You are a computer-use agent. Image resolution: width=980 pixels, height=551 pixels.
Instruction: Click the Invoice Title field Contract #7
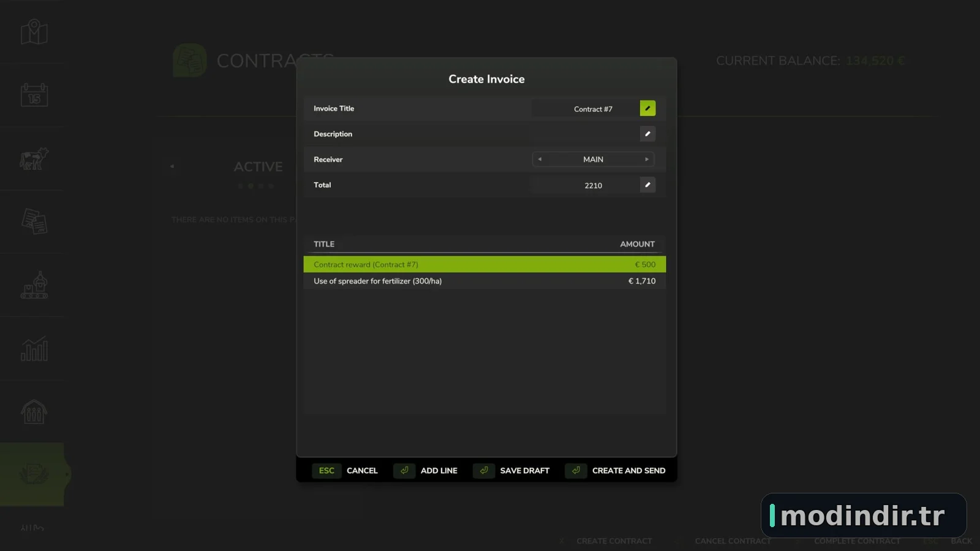pos(586,109)
